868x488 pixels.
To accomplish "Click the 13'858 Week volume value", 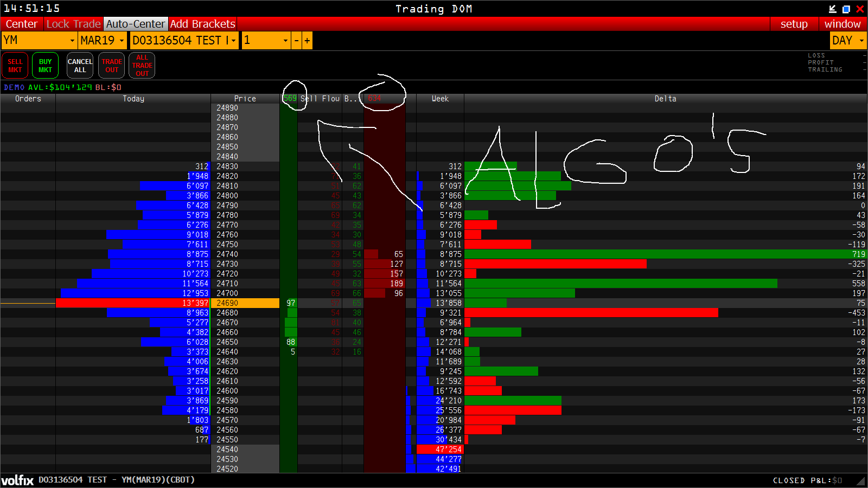I will point(449,303).
